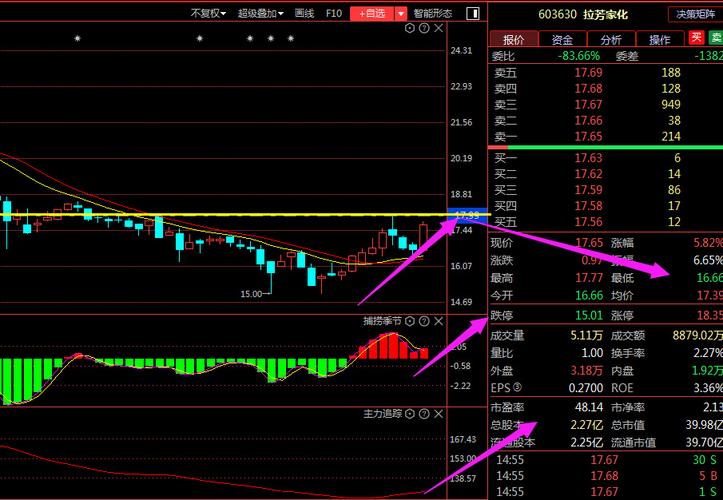Close the 捕捞季节 indicator panel
Image resolution: width=723 pixels, height=500 pixels.
[439, 321]
